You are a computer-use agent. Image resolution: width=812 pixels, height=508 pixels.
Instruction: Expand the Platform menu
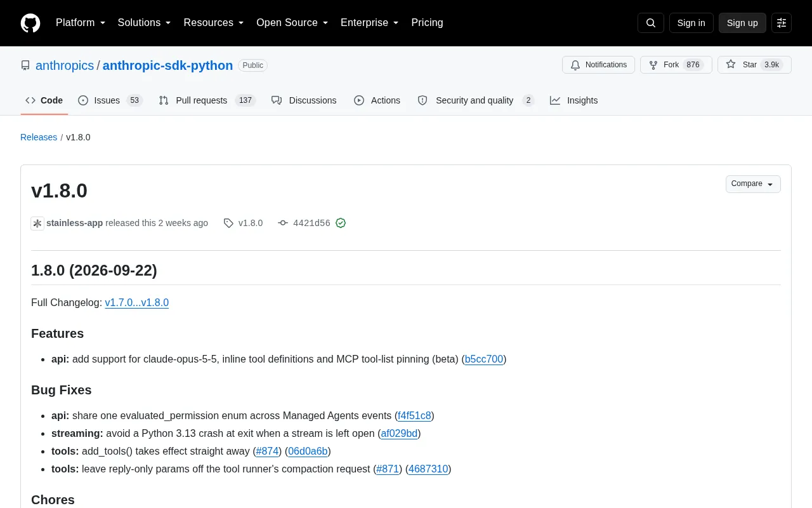coord(81,23)
